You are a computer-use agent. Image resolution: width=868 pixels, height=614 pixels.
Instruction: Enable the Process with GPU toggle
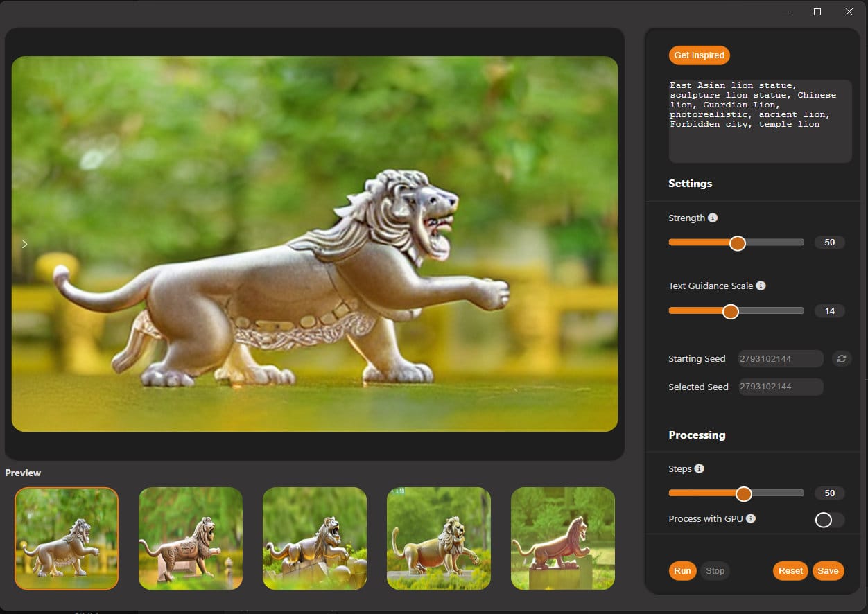[x=829, y=518]
